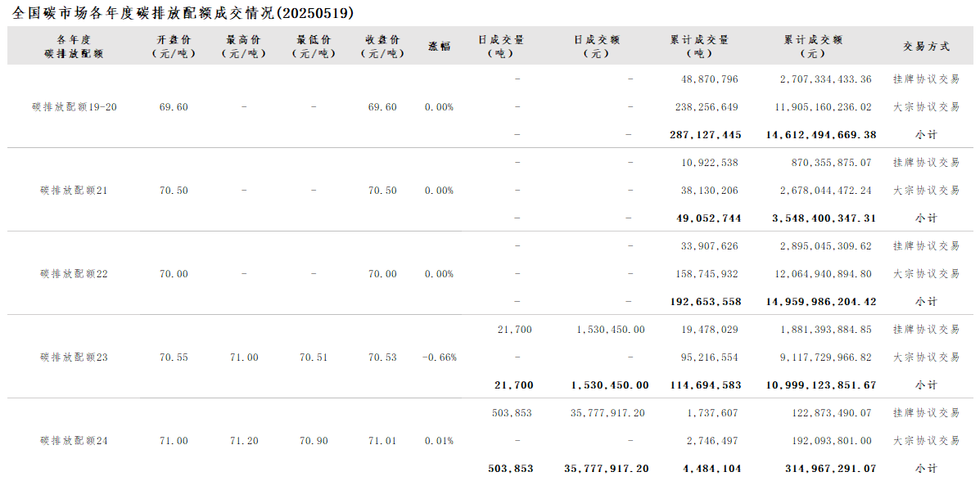This screenshot has width=980, height=481.
Task: Select the cumulative volume total 287,127,445
Action: click(x=706, y=135)
